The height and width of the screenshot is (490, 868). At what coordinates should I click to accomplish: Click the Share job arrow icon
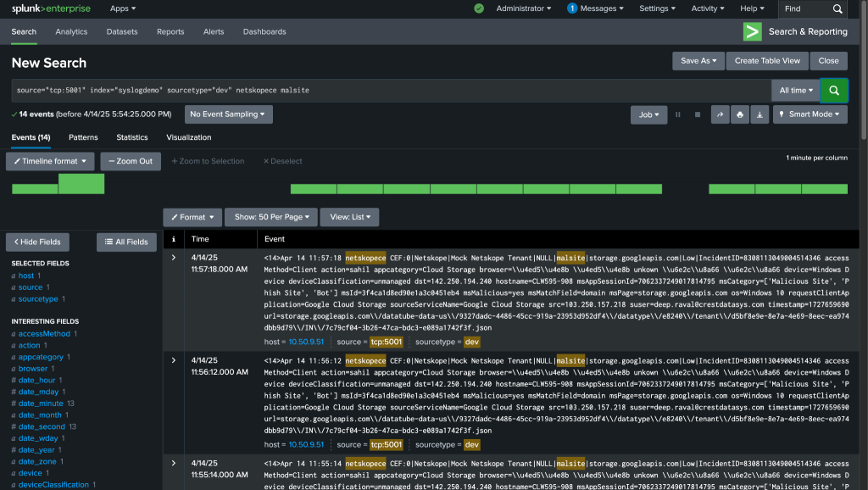pyautogui.click(x=720, y=114)
